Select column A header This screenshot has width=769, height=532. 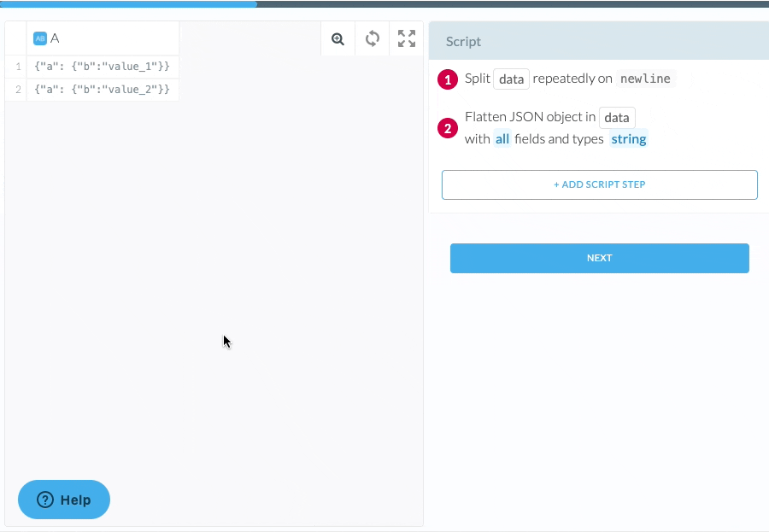103,38
